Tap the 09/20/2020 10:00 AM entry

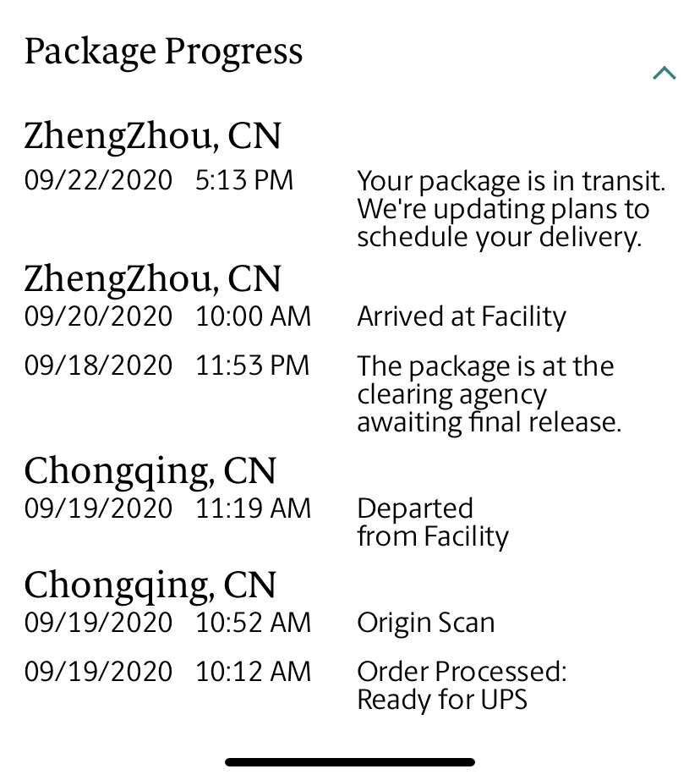(167, 316)
